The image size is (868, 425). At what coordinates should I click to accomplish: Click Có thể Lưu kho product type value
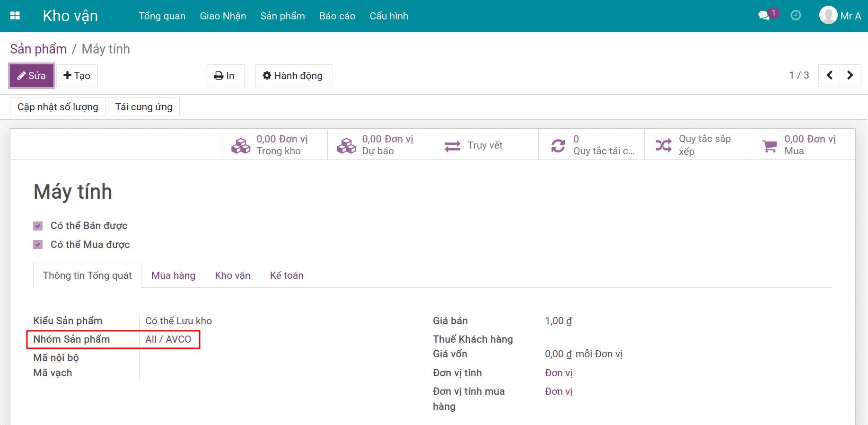(178, 321)
